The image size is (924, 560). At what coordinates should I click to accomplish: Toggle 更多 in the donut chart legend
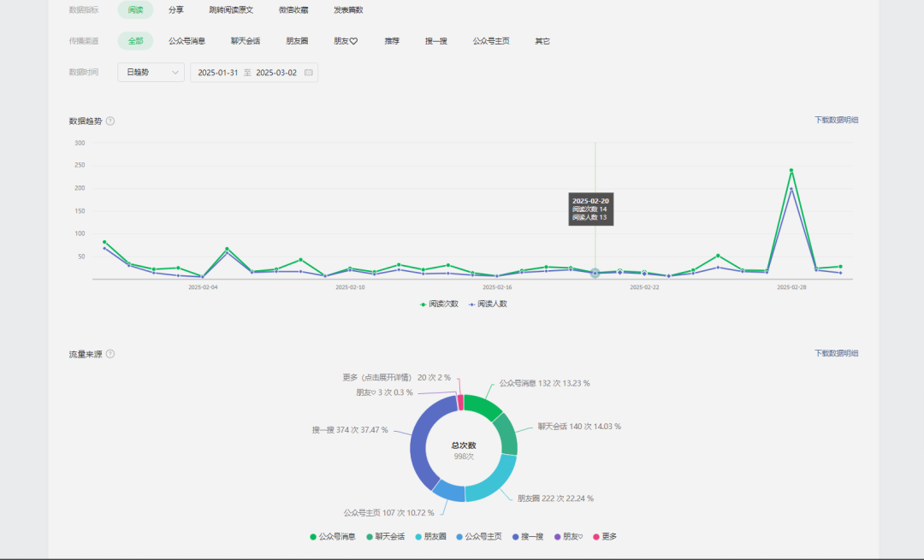tap(605, 537)
